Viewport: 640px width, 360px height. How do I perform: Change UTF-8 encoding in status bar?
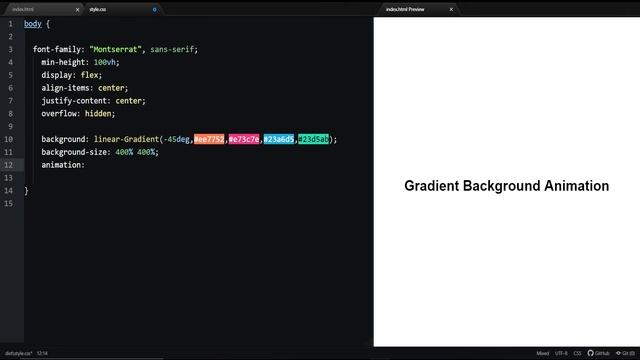coord(561,353)
